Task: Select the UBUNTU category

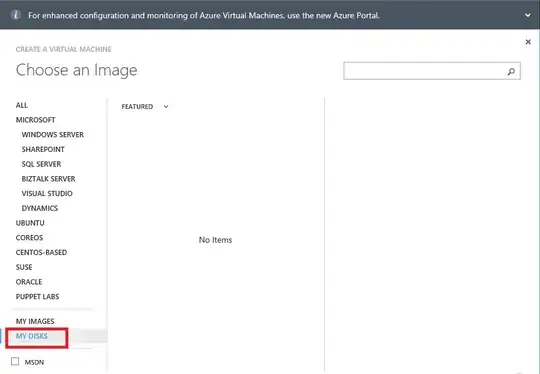Action: coord(30,223)
